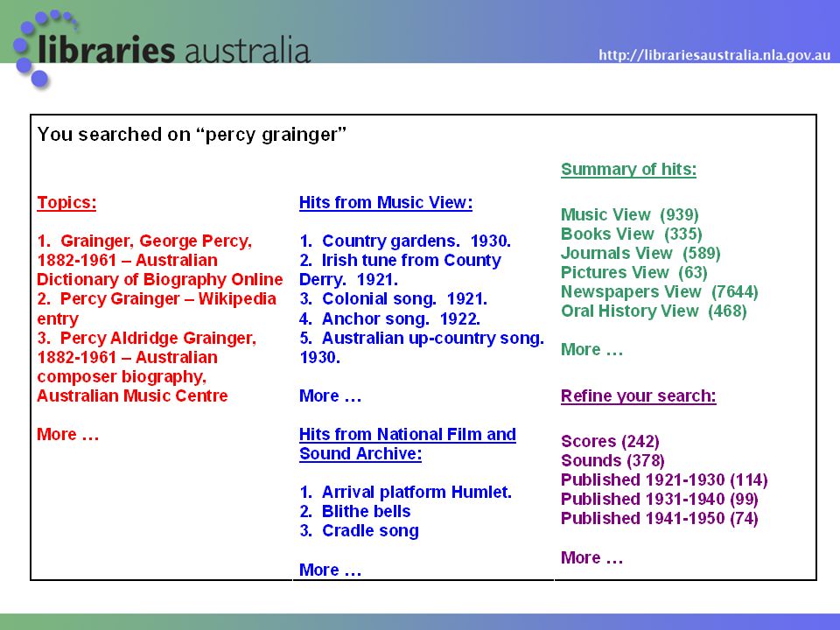
Task: Refine to Published 1941-1950 (74)
Action: coord(660,519)
